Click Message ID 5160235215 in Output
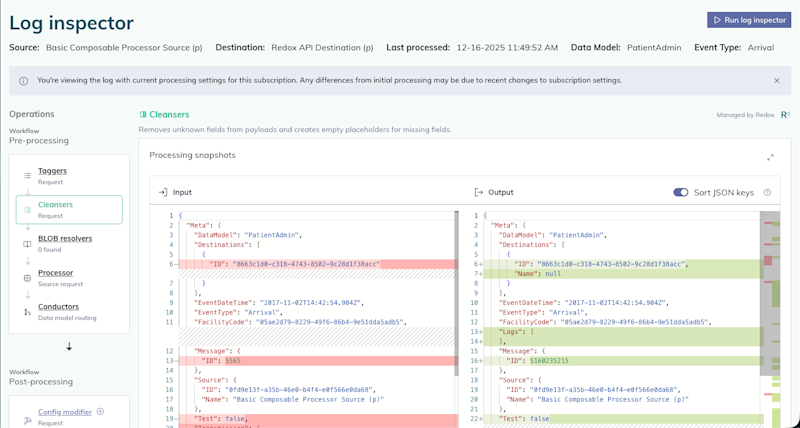 (x=549, y=361)
